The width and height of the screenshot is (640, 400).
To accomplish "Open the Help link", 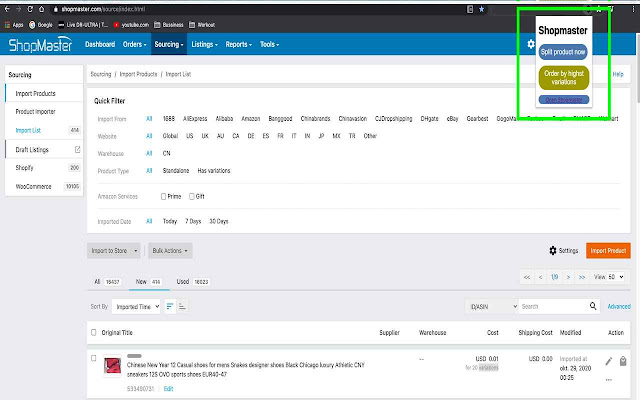I will tap(618, 74).
